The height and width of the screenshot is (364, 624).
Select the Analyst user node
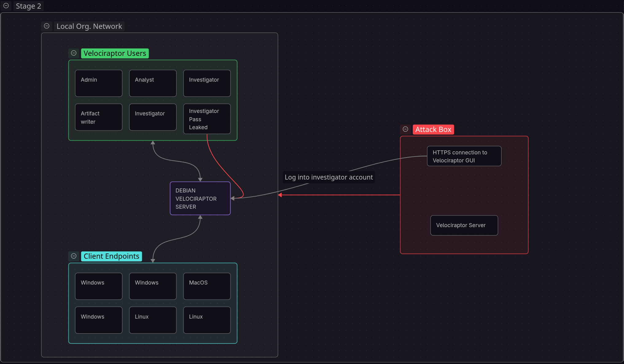click(153, 83)
